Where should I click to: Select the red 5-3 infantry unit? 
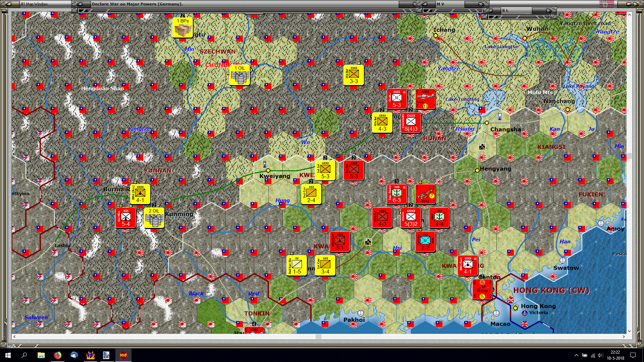point(354,170)
